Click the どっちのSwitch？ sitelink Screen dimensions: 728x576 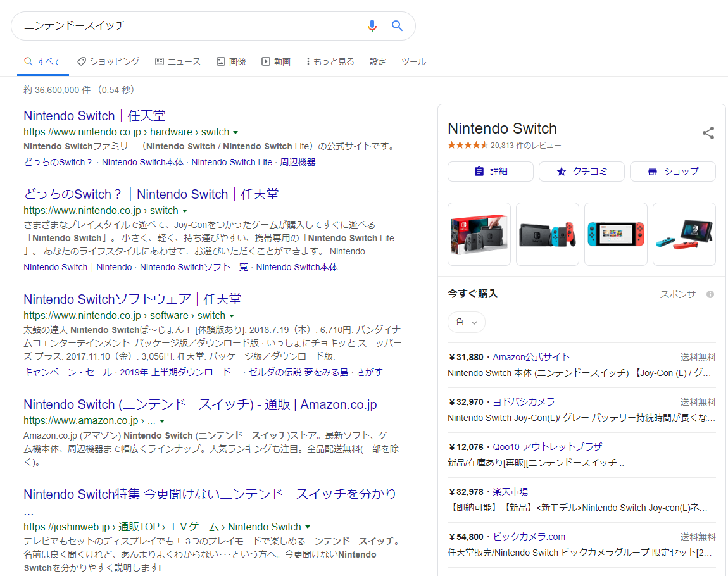click(x=58, y=163)
